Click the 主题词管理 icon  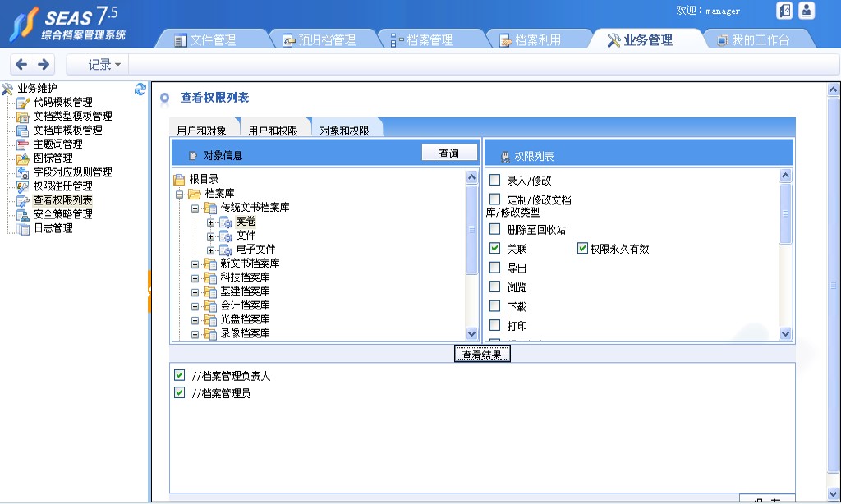pos(23,144)
